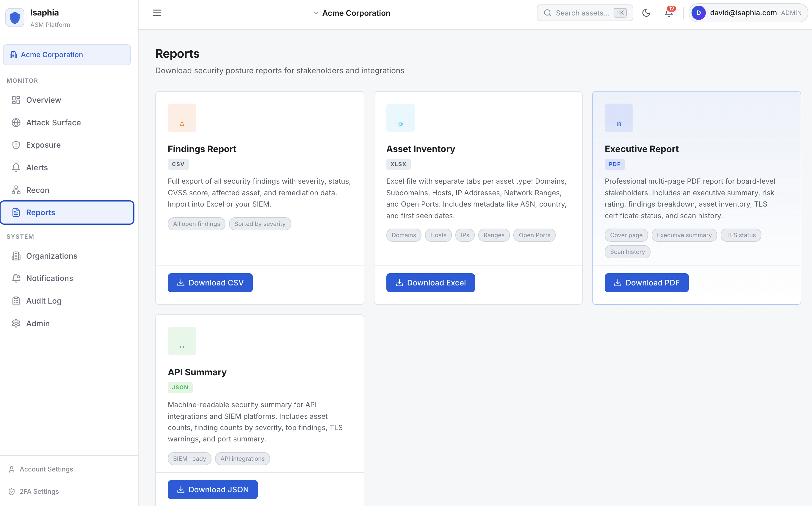Click the 2FA Settings shield icon
The image size is (812, 506).
click(12, 492)
